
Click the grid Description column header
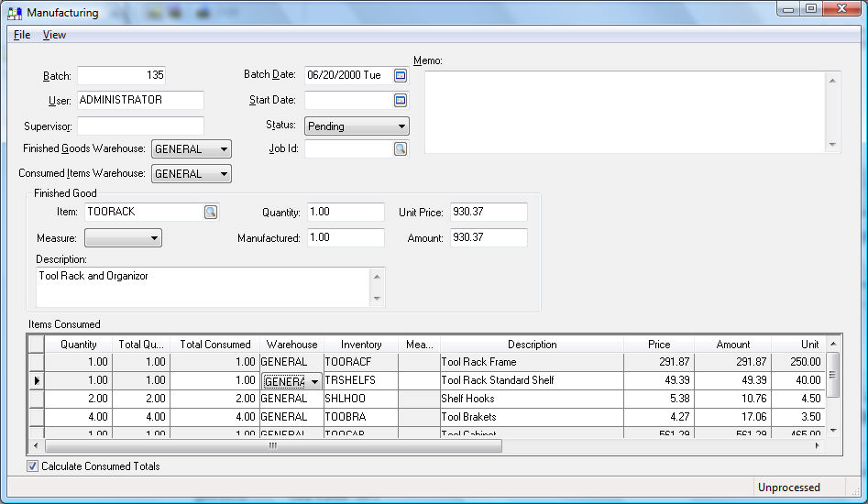532,345
